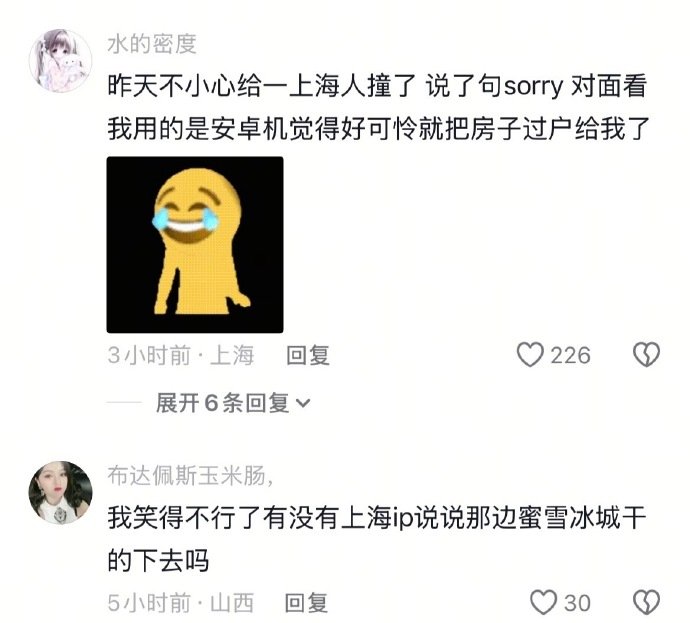Open 水的密度 profile avatar
690x623 pixels.
(x=60, y=61)
